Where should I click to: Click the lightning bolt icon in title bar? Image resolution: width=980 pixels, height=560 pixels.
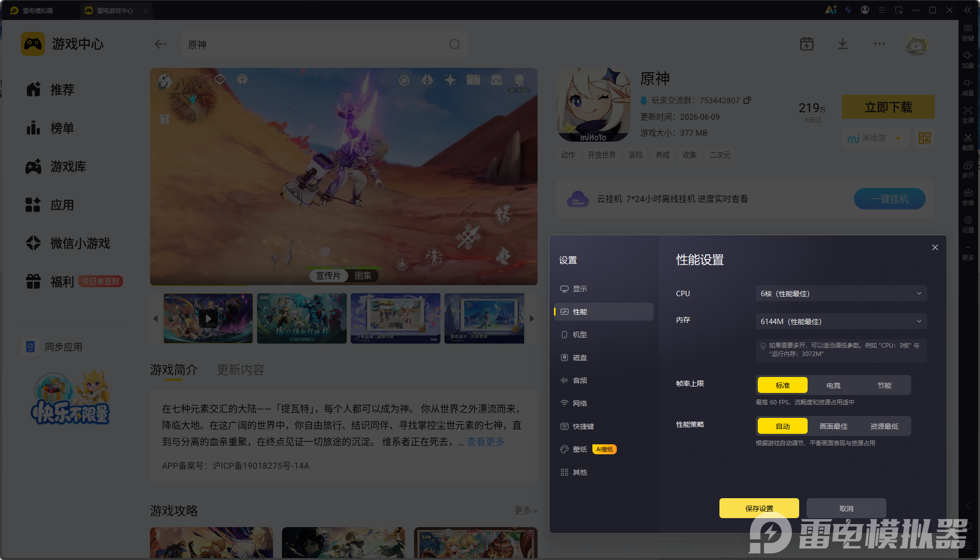click(848, 10)
